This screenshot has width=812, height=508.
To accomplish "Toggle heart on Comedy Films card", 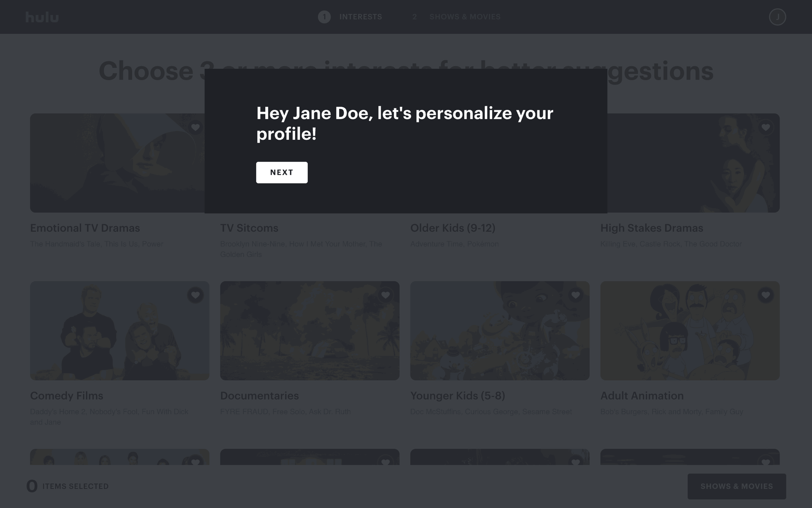I will tap(195, 295).
